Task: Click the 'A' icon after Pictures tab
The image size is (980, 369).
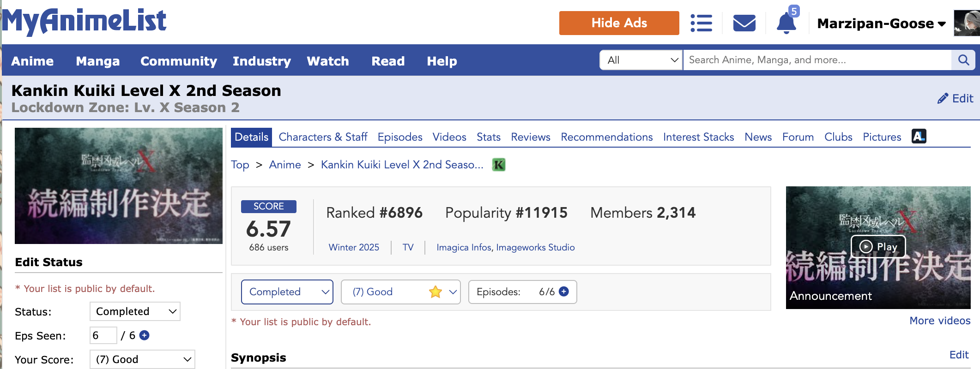Action: [919, 137]
